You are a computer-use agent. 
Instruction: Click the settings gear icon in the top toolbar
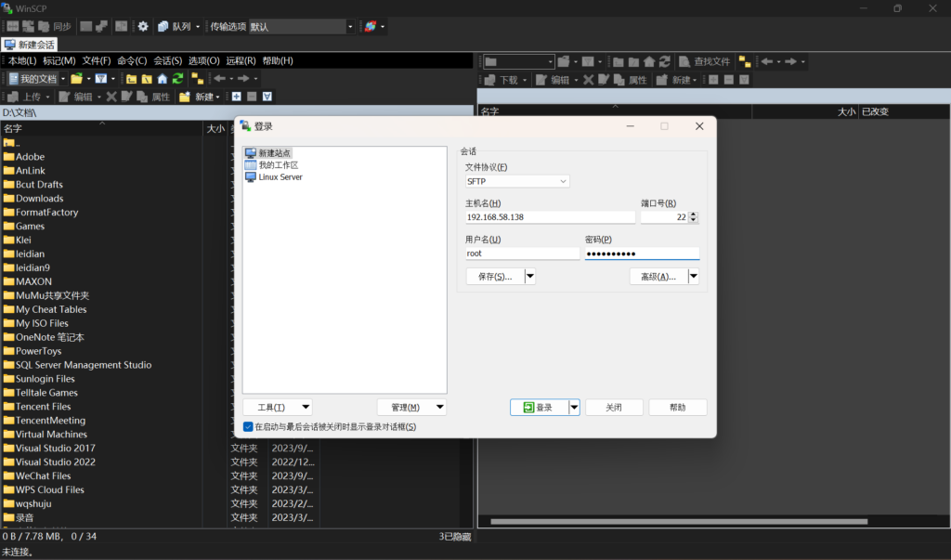pyautogui.click(x=143, y=27)
